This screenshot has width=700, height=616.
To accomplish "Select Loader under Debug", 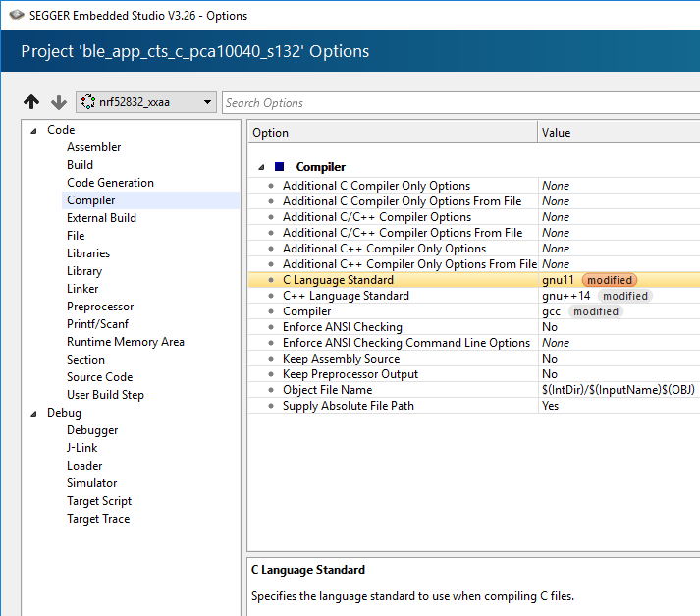I will pos(84,466).
